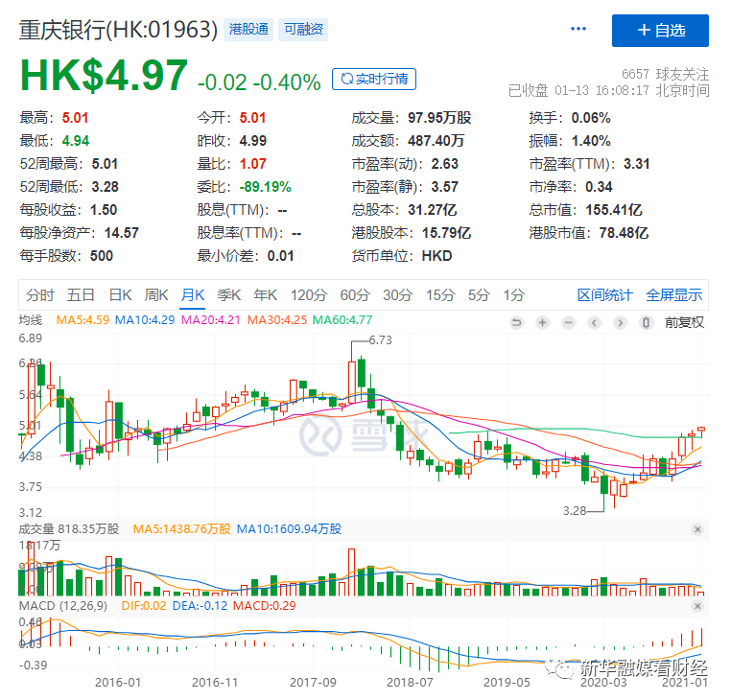Click the DIF:0.02 value label

click(144, 606)
